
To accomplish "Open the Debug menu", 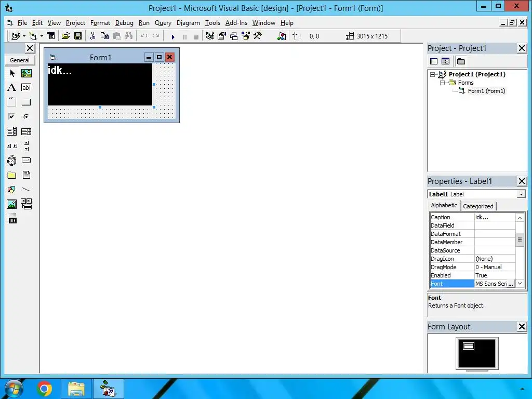I will point(124,23).
